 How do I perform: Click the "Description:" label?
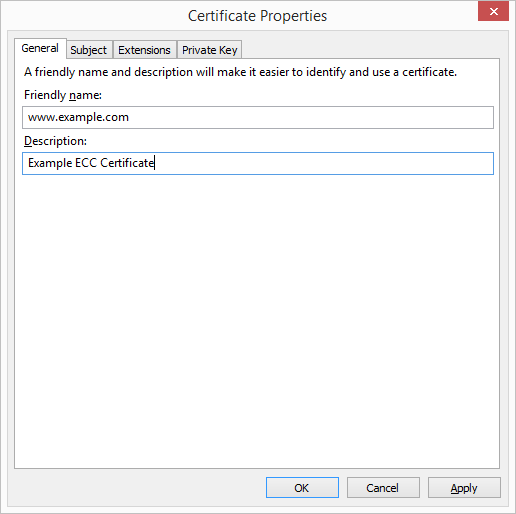(x=55, y=141)
